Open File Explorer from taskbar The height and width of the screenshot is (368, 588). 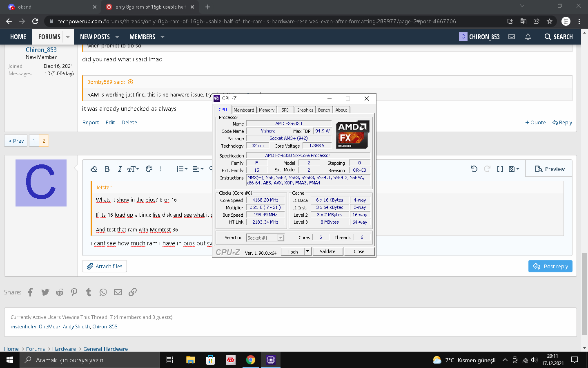pos(190,360)
